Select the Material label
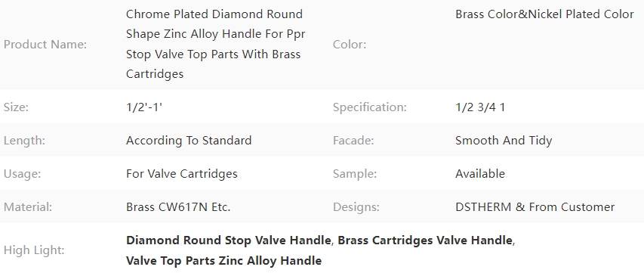Screen dimensions: 644x273 click(x=27, y=207)
